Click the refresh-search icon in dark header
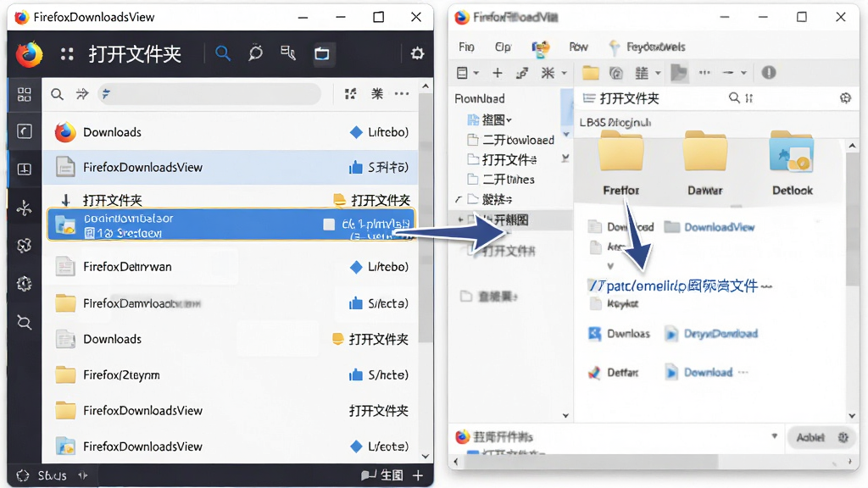Image resolution: width=868 pixels, height=488 pixels. (x=255, y=53)
